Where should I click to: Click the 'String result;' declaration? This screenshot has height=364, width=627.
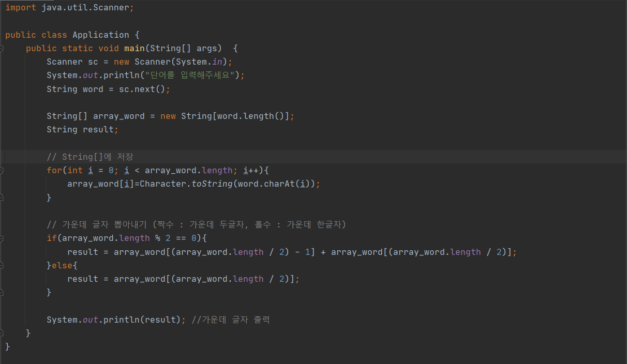point(82,130)
